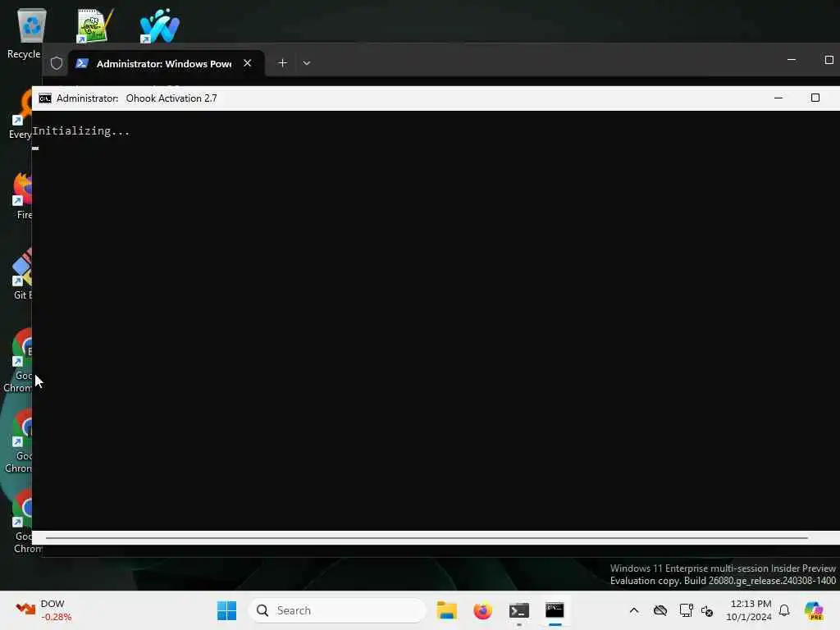Open the DOW stocks widget

click(x=44, y=610)
